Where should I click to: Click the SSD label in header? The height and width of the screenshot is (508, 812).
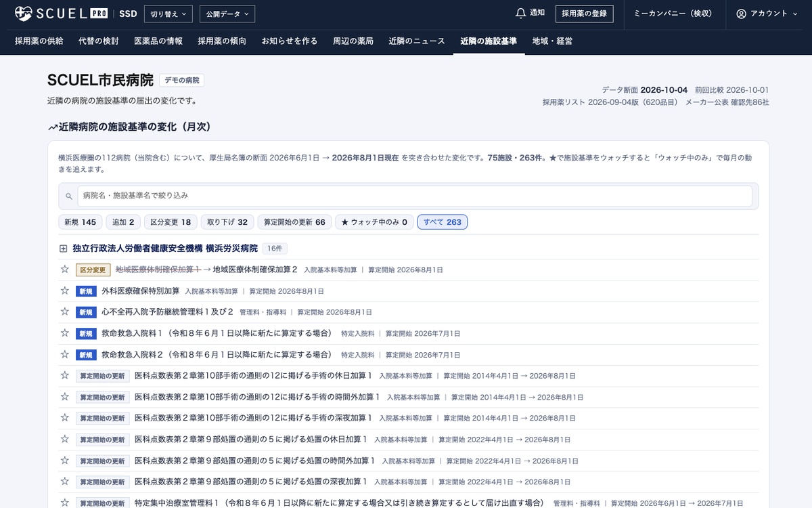[x=127, y=14]
